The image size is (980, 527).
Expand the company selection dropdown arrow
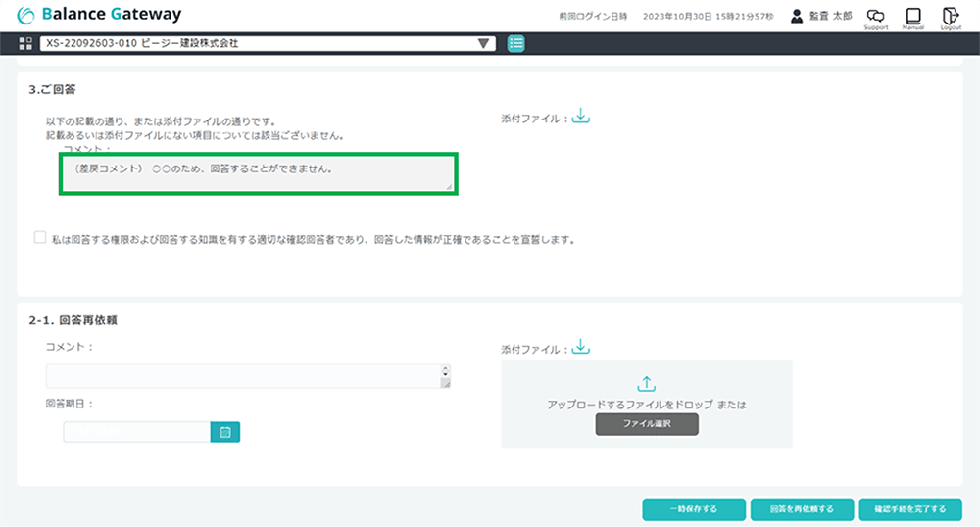point(483,44)
